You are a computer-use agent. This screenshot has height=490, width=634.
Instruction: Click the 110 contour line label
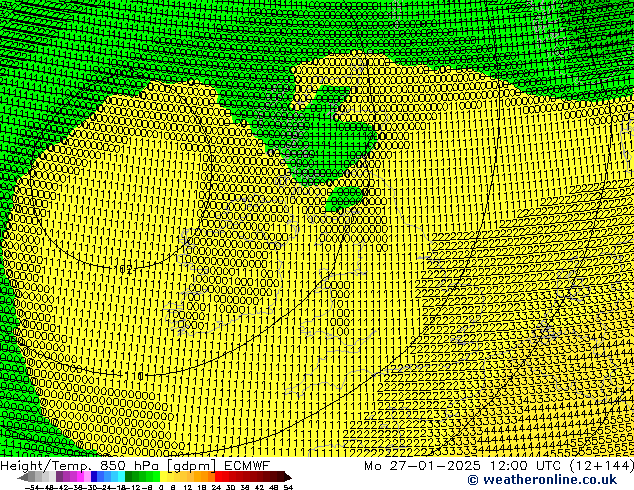pos(133,376)
